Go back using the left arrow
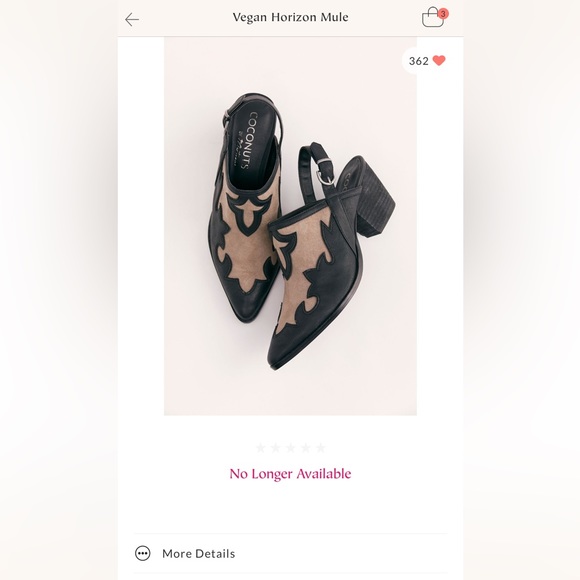580x580 pixels. [x=132, y=19]
